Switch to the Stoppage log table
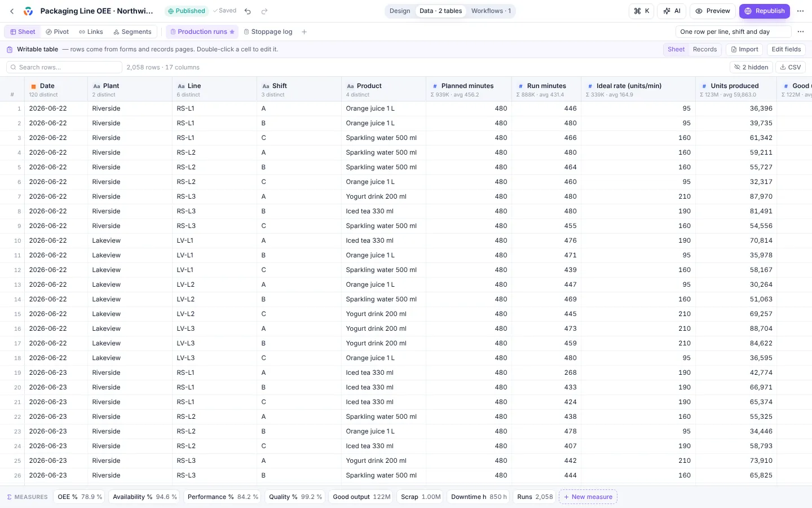812x508 pixels. (x=268, y=32)
